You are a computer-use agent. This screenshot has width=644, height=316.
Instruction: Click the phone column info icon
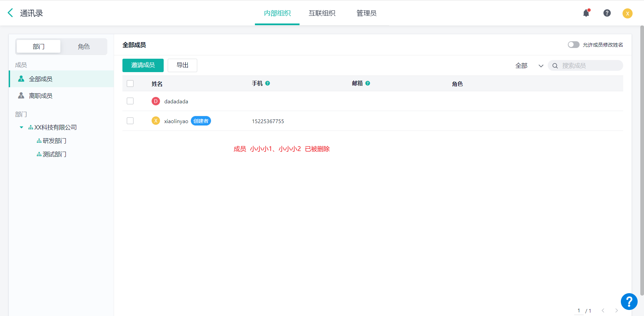pos(267,83)
